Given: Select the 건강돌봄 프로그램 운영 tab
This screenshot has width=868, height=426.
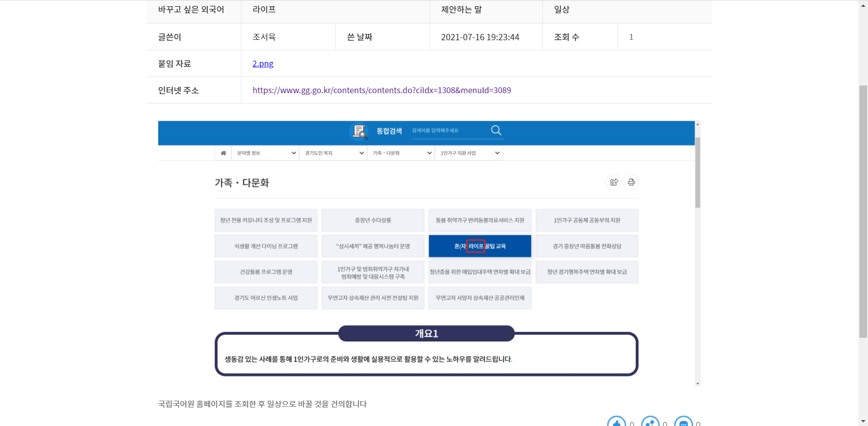Looking at the screenshot, I should (x=266, y=272).
